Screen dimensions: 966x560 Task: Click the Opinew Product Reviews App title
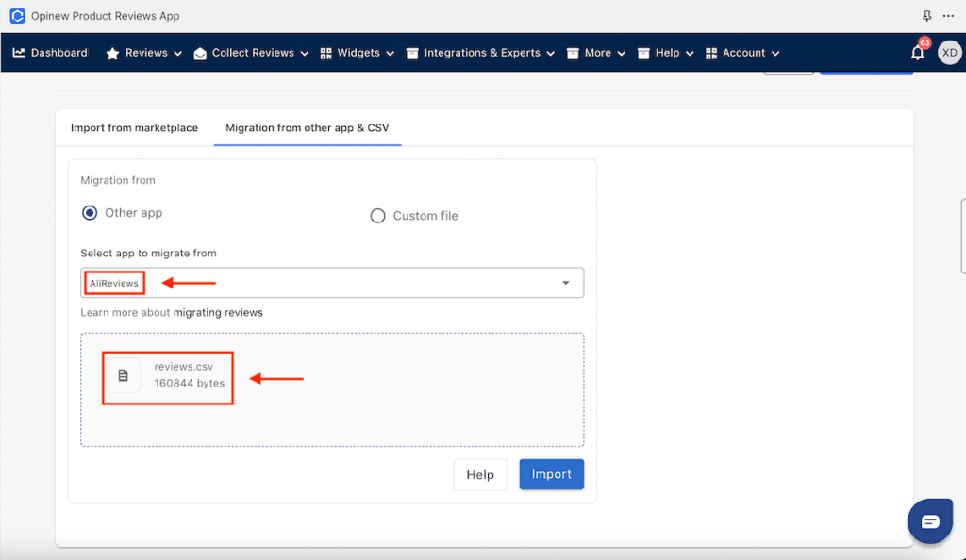pyautogui.click(x=106, y=16)
